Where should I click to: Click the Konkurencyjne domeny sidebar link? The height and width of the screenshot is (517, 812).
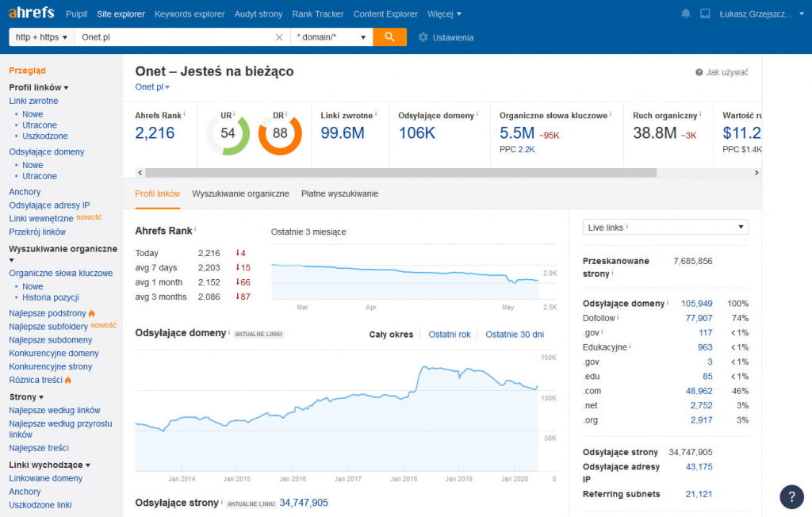pos(54,353)
